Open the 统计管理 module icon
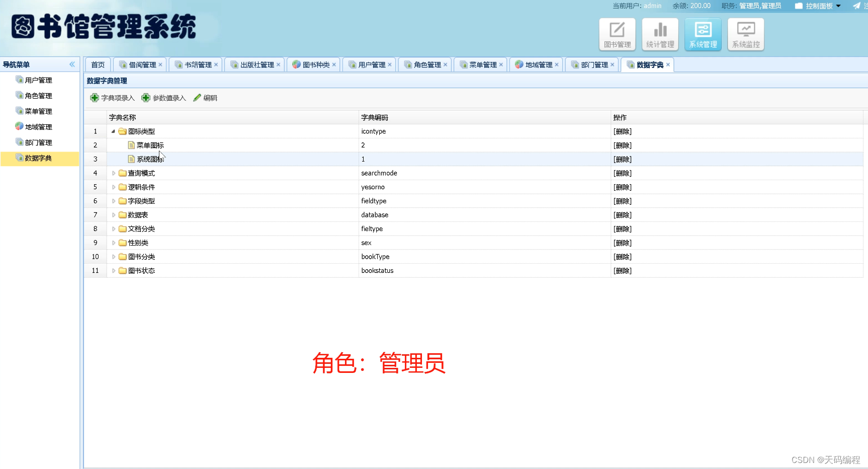 [660, 34]
